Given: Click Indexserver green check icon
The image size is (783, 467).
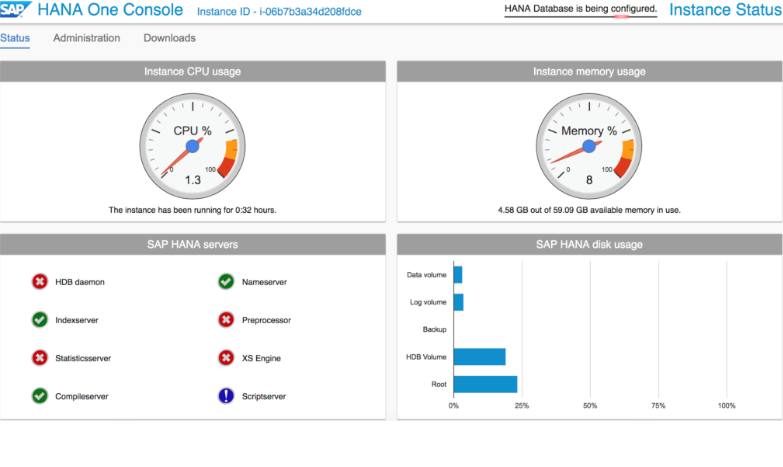Looking at the screenshot, I should (40, 320).
